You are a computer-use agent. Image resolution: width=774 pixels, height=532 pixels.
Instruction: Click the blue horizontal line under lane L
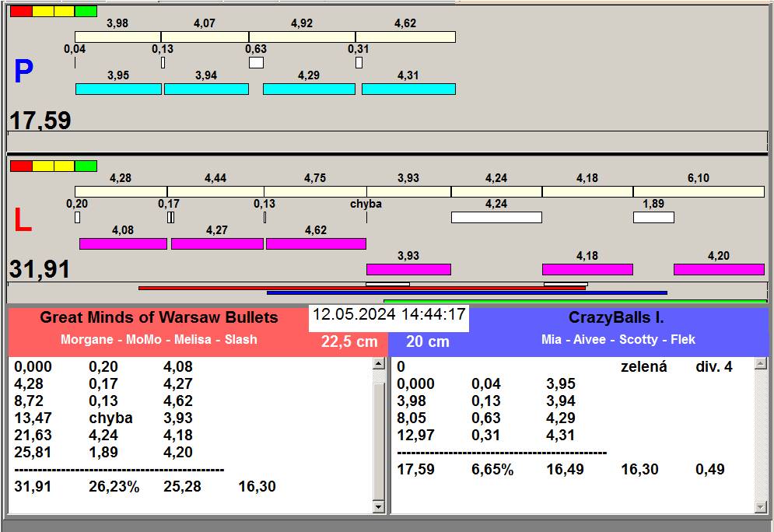467,292
